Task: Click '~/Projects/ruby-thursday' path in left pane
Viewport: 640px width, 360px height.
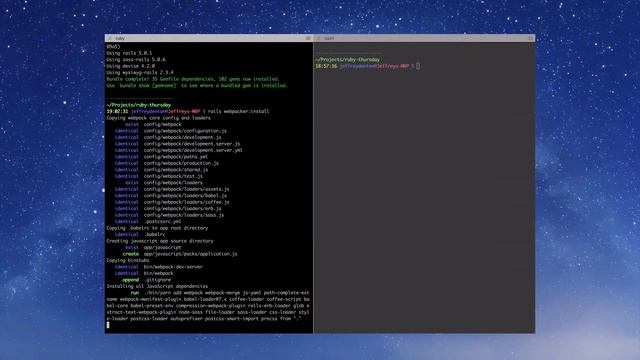Action: (139, 105)
